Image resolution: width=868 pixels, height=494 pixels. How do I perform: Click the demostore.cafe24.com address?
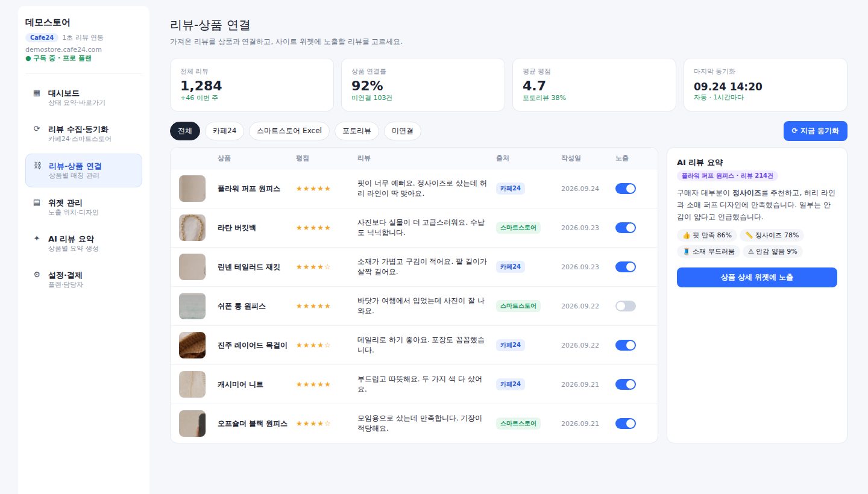(63, 49)
